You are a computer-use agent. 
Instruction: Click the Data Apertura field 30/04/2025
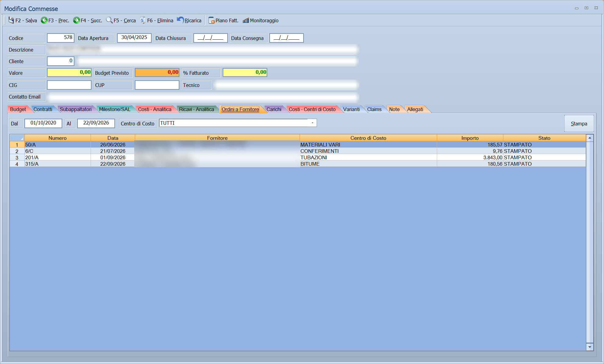[x=134, y=38]
